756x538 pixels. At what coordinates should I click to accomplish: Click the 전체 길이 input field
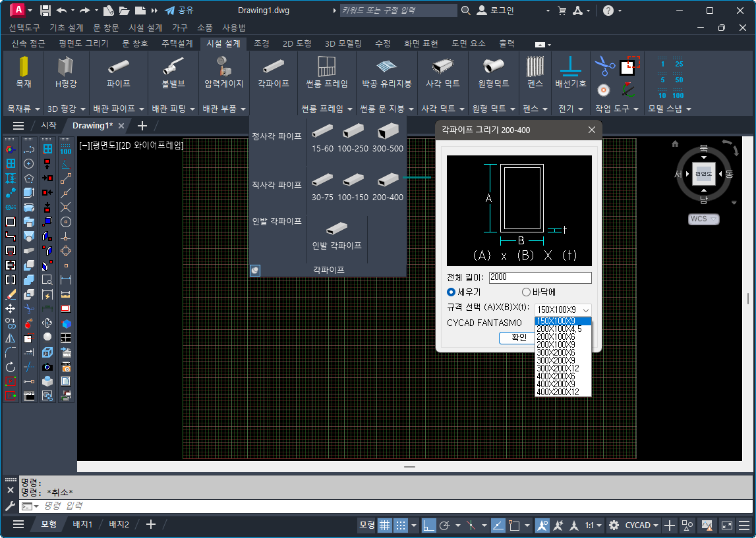[x=540, y=277]
